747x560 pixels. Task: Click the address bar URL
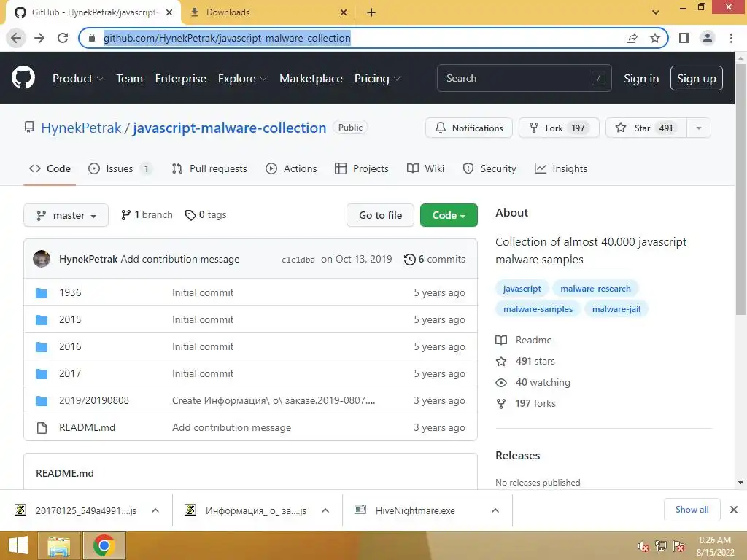(x=227, y=38)
